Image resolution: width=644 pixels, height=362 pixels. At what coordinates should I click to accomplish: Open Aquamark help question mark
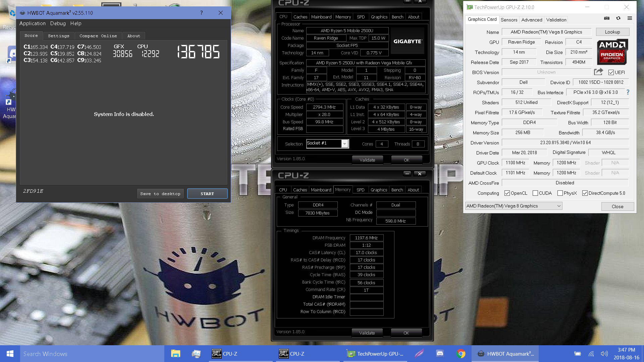click(x=201, y=13)
